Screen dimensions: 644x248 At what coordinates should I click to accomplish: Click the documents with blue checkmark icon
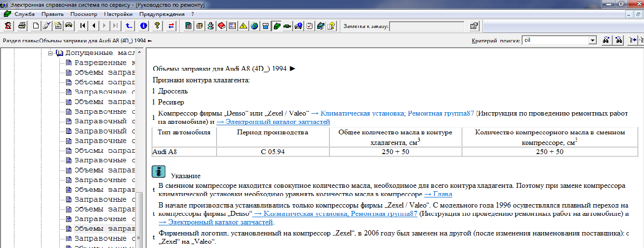tap(47, 26)
